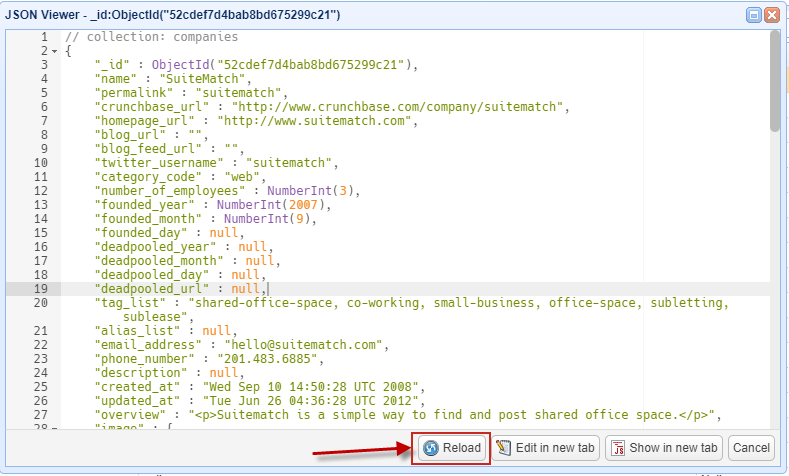
Task: Click the "// collection: companies" comment
Action: (151, 37)
